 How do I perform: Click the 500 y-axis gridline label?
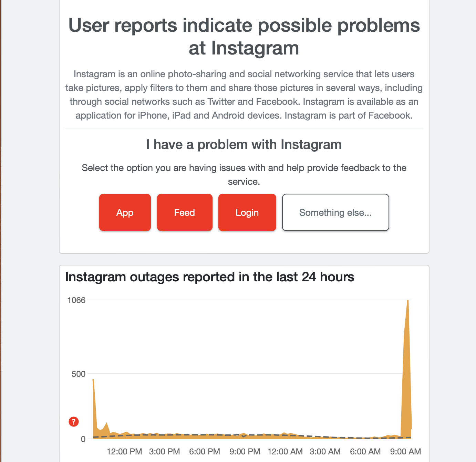(79, 374)
